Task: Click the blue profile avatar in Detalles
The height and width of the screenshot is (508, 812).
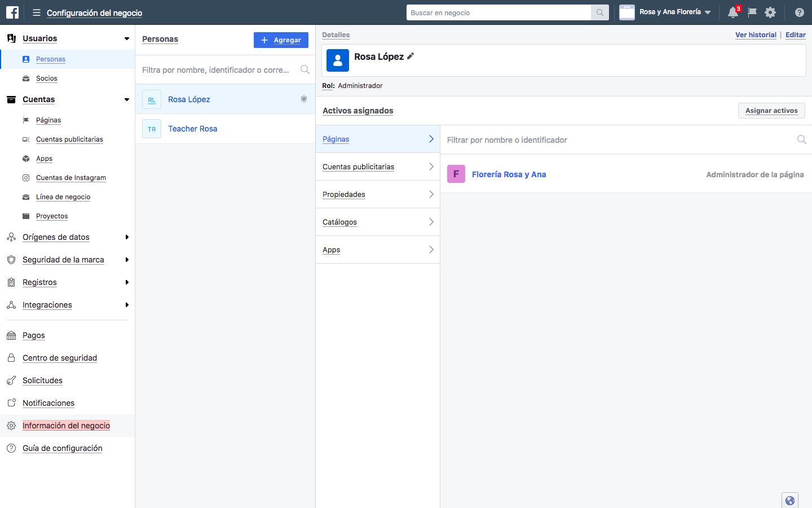Action: click(338, 60)
